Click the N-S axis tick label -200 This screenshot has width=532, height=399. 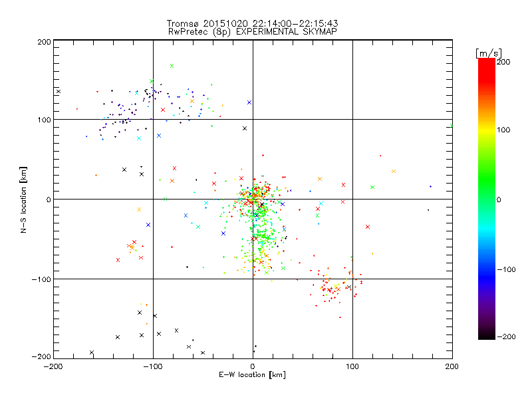click(x=42, y=356)
